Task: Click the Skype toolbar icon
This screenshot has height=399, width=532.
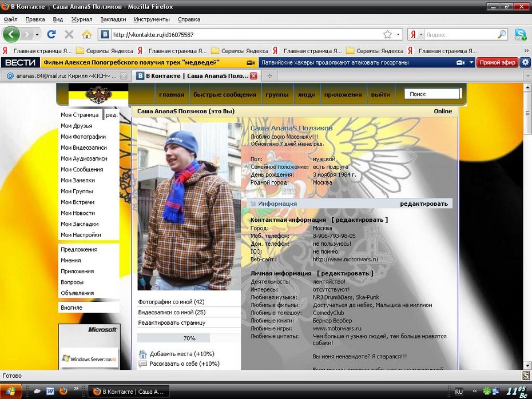Action: tap(521, 34)
